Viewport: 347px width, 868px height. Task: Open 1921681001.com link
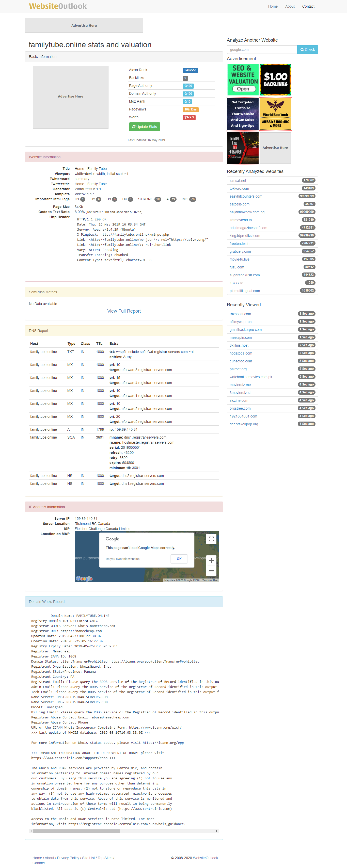pyautogui.click(x=243, y=416)
